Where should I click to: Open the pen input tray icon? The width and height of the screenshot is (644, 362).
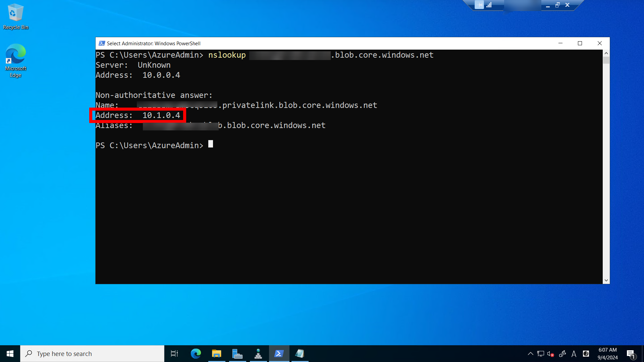562,354
